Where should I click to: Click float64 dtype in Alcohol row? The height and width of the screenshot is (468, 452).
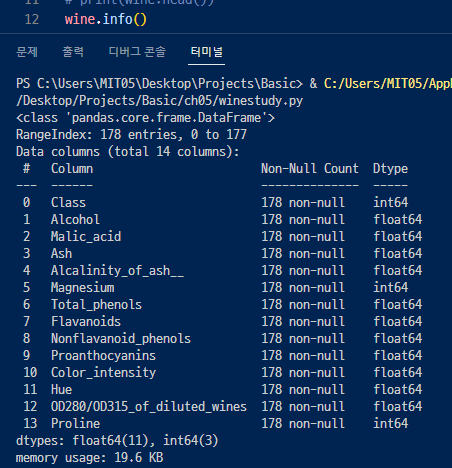(x=397, y=220)
